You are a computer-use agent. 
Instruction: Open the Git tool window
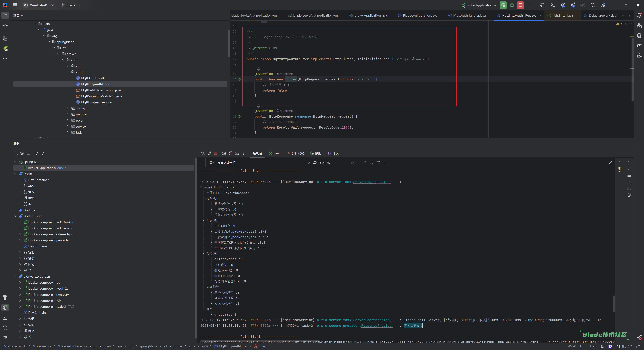5,338
